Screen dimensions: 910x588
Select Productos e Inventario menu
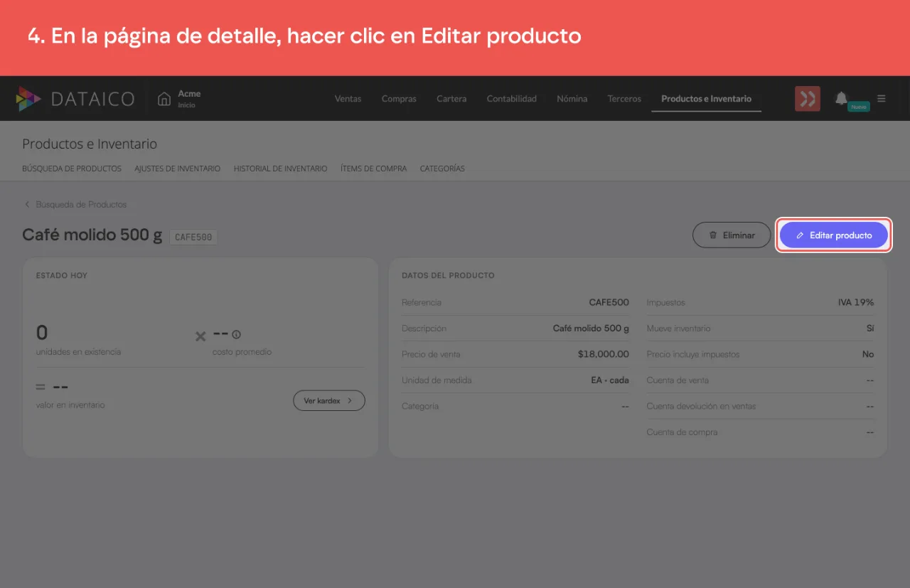click(706, 99)
